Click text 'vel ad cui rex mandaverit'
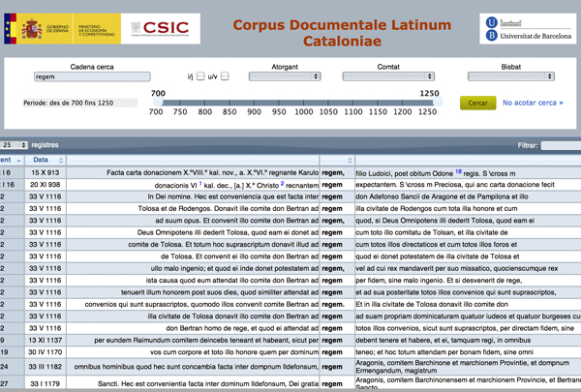The height and width of the screenshot is (392, 581). 457,268
